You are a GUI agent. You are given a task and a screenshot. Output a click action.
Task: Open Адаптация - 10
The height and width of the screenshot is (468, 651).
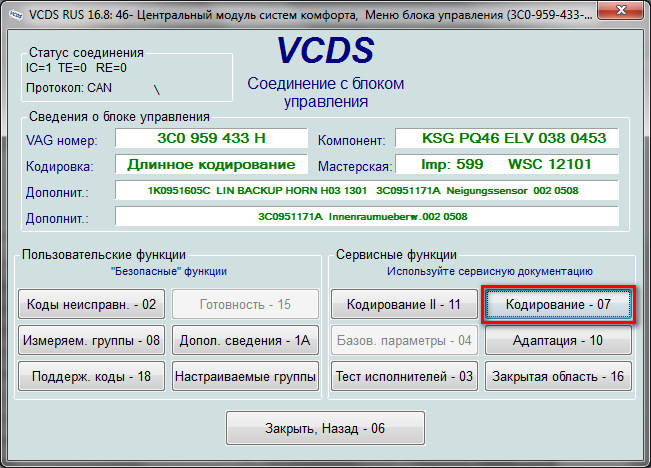[x=558, y=341]
